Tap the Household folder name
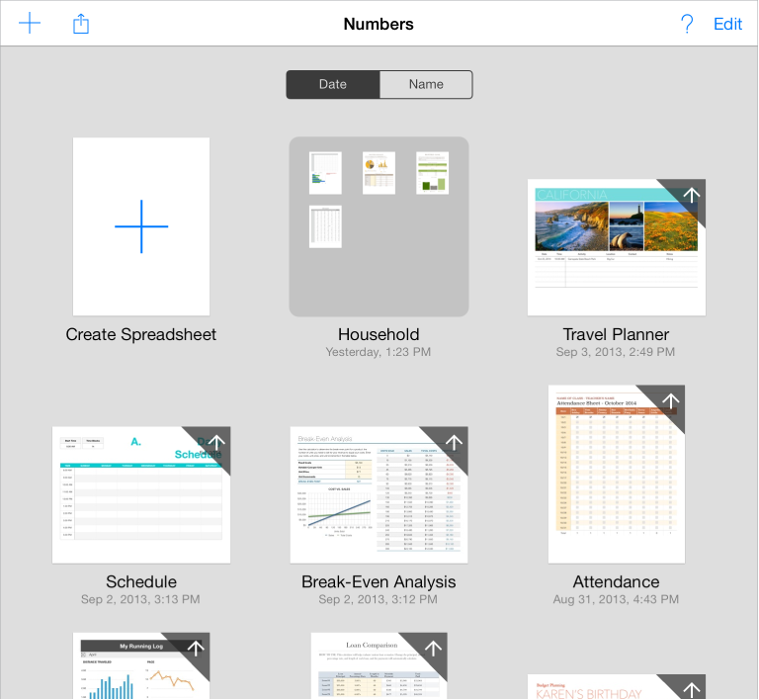Image resolution: width=759 pixels, height=700 pixels. coord(379,334)
